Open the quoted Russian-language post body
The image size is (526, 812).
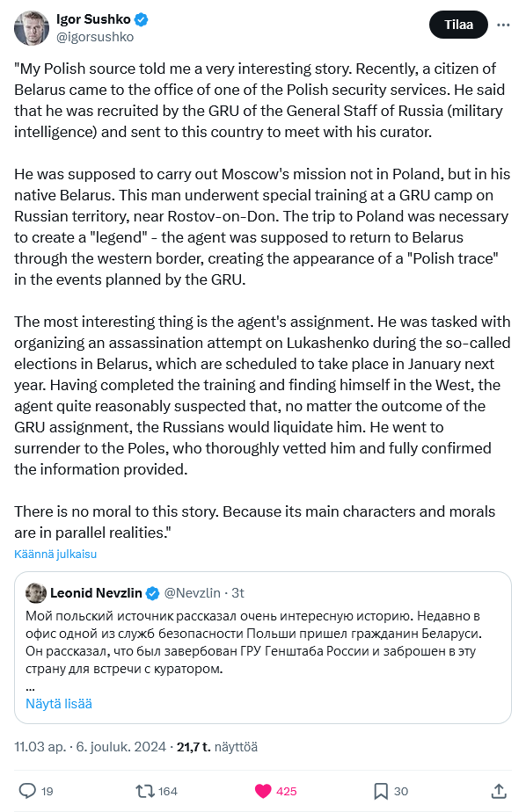click(254, 642)
